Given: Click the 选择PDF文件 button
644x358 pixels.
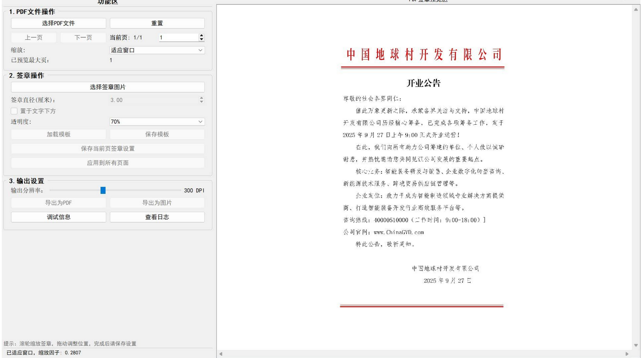Looking at the screenshot, I should [58, 23].
